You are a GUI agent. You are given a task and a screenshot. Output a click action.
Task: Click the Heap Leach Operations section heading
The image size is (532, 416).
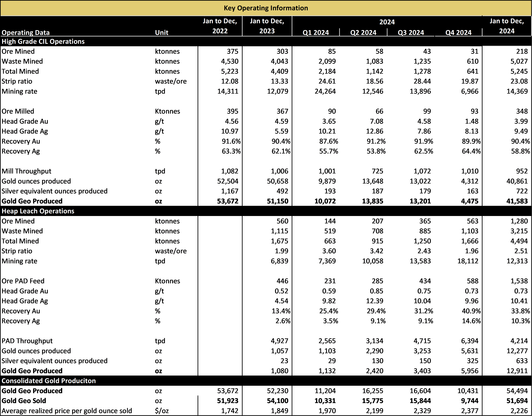pos(38,211)
